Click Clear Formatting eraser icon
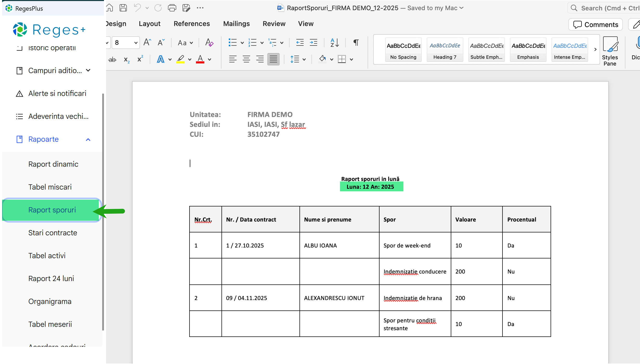This screenshot has width=640, height=364. (209, 43)
